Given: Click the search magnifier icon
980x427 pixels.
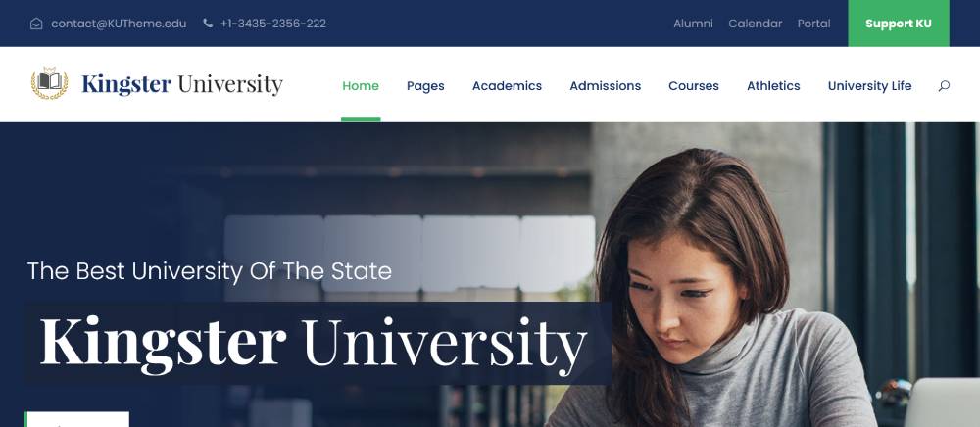Looking at the screenshot, I should [x=944, y=86].
